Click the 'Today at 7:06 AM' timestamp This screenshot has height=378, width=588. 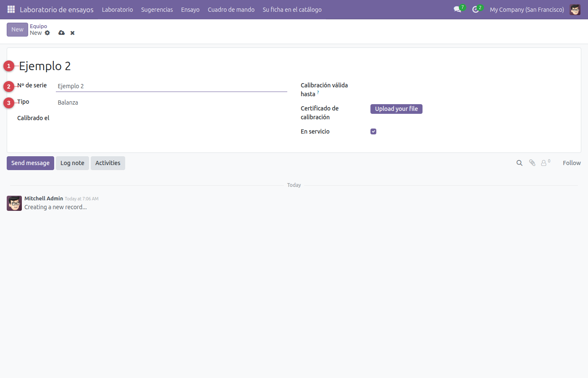81,199
